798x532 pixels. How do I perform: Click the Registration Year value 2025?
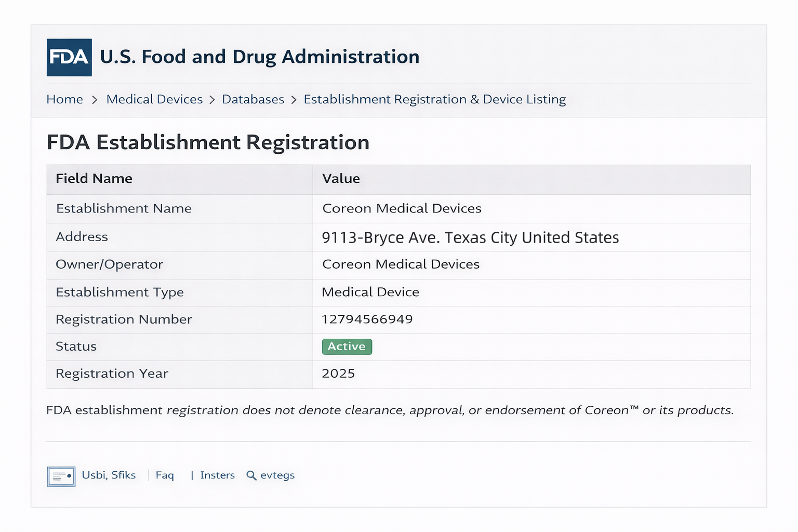[338, 374]
